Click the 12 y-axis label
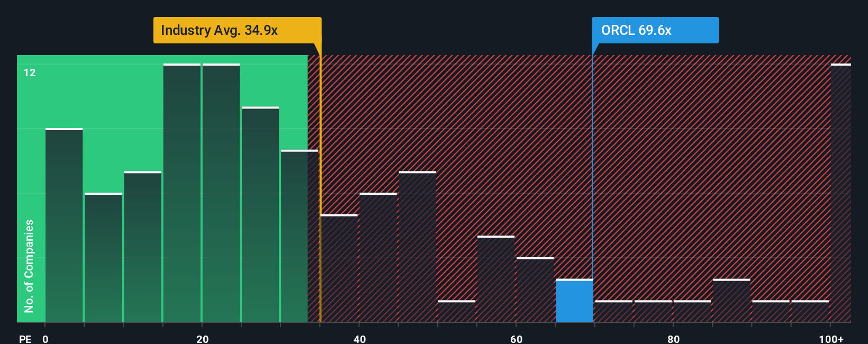Image resolution: width=868 pixels, height=344 pixels. 30,73
